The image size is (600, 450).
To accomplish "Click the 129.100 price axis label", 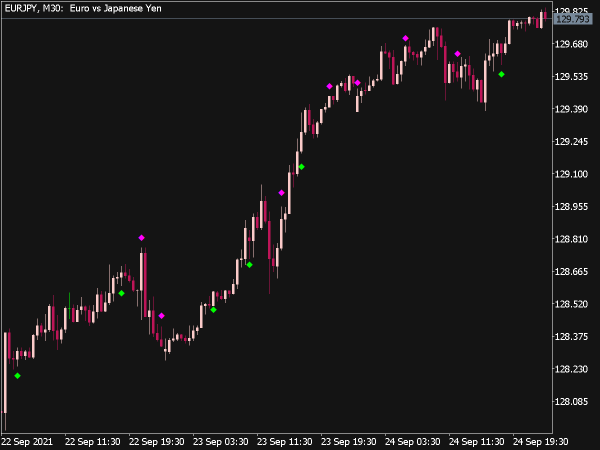I will [x=571, y=174].
